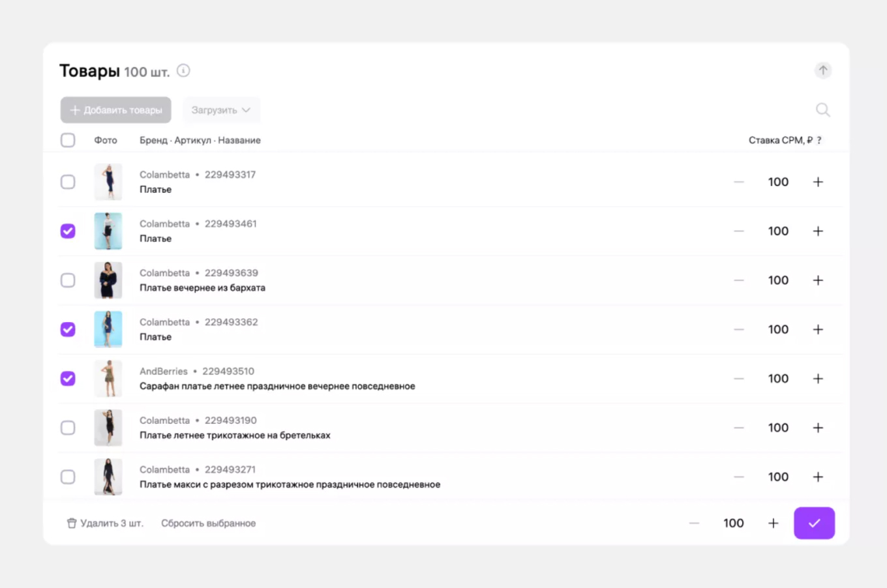Click the upload arrow icon in top-right corner
Viewport: 887px width, 588px height.
pyautogui.click(x=823, y=70)
